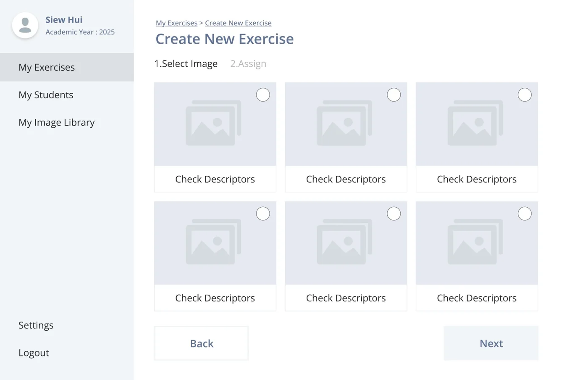The height and width of the screenshot is (380, 588).
Task: Open Settings in the sidebar
Action: coord(36,325)
